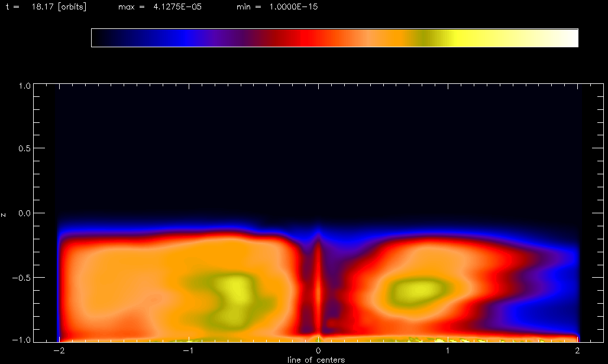Screen dimensions: 608x364
Task: Click the 0 tick label on the x axis
Action: click(x=319, y=351)
